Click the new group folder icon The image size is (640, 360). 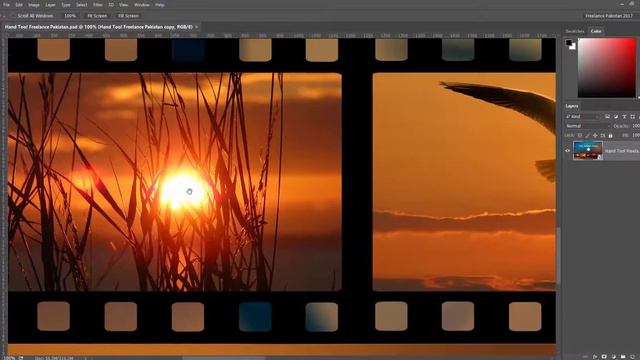[623, 357]
